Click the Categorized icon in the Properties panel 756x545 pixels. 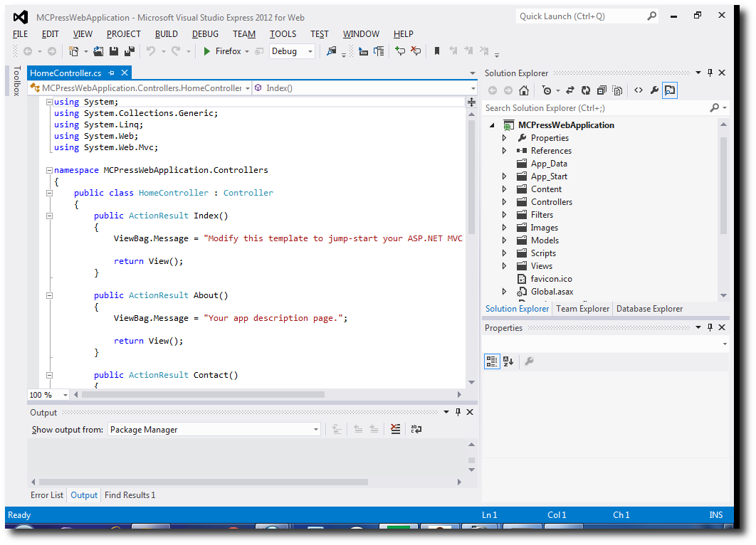(492, 361)
